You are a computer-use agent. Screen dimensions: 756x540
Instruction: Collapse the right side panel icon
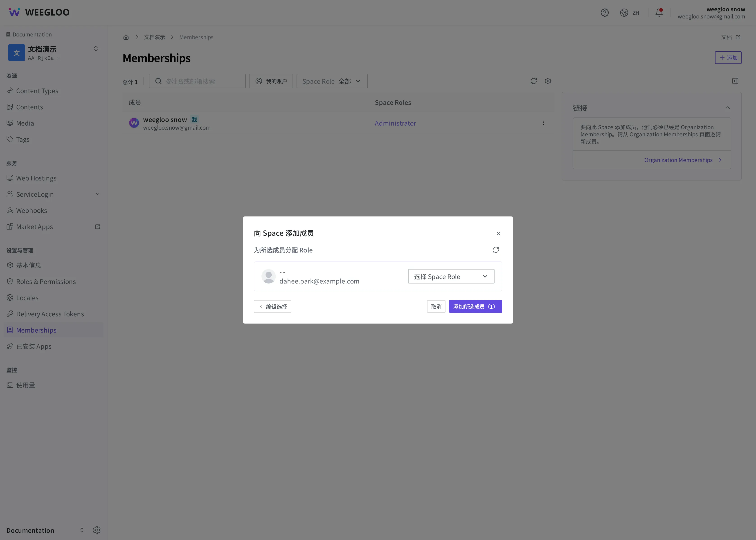pos(735,81)
